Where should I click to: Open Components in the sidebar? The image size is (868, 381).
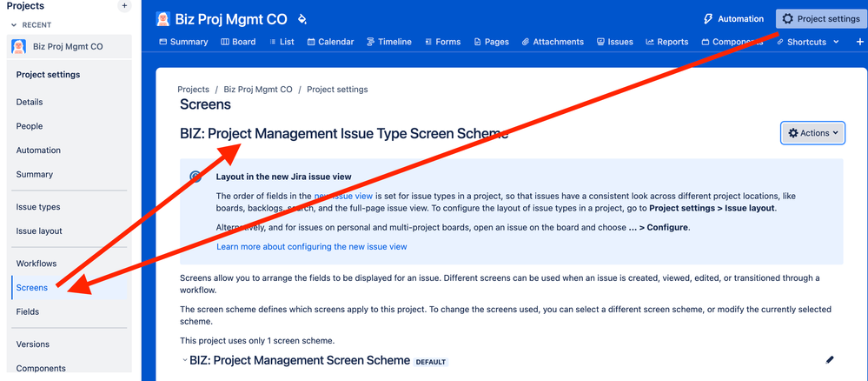(x=41, y=368)
